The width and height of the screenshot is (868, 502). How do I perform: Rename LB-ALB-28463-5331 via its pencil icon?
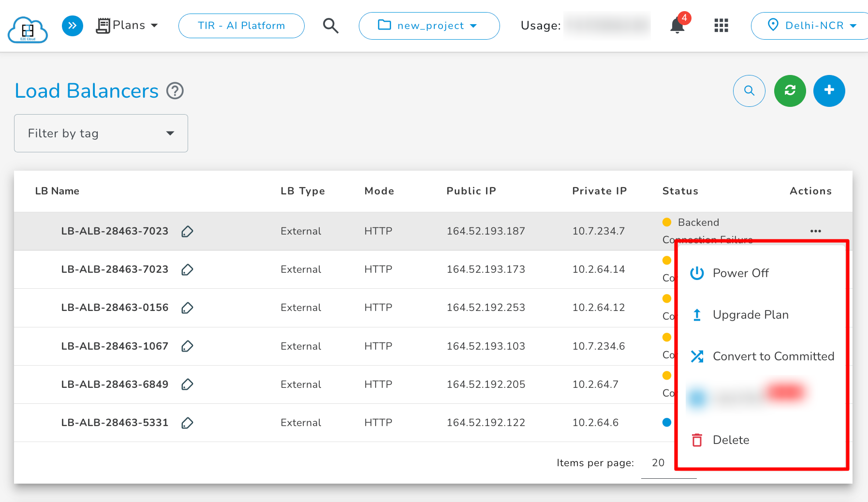[x=188, y=423]
